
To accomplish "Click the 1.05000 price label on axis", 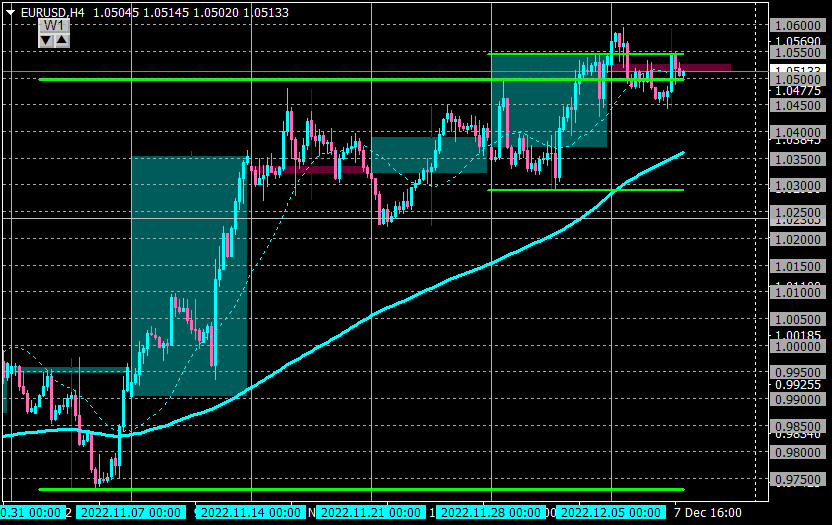I will pyautogui.click(x=798, y=80).
